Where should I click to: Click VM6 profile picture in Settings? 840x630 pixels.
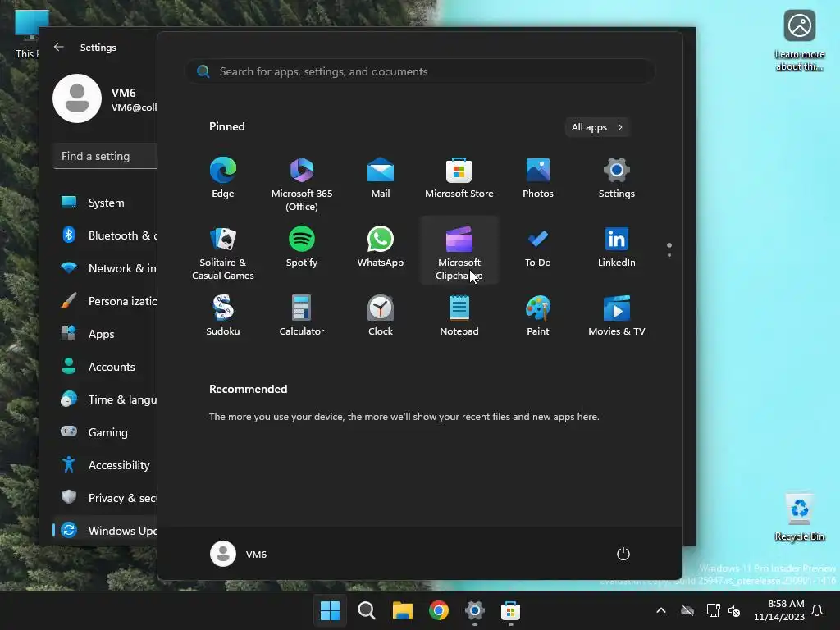tap(77, 98)
